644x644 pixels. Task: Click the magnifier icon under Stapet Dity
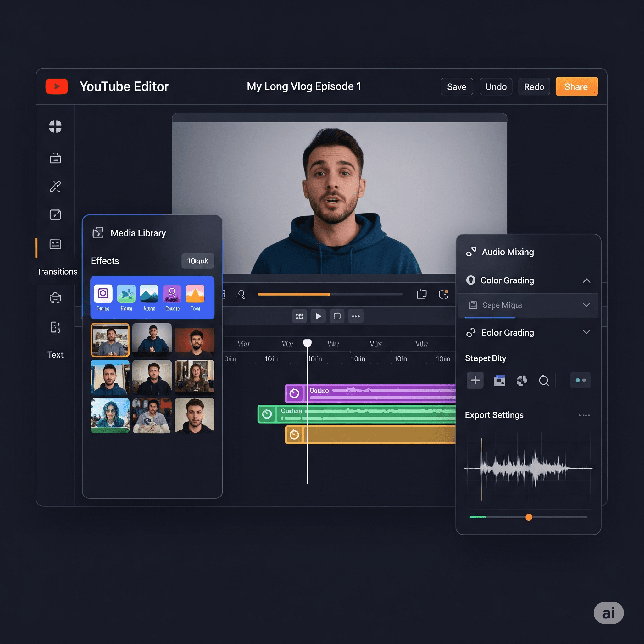click(544, 380)
